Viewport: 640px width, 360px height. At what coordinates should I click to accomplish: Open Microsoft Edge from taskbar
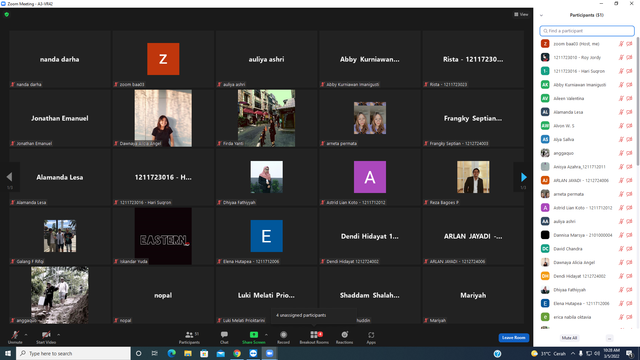171,353
